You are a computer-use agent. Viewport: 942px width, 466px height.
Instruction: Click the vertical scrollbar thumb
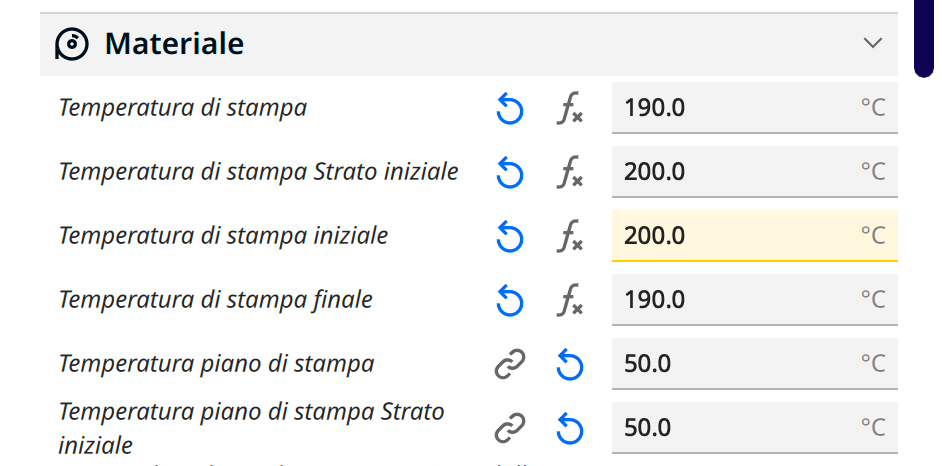pyautogui.click(x=923, y=36)
